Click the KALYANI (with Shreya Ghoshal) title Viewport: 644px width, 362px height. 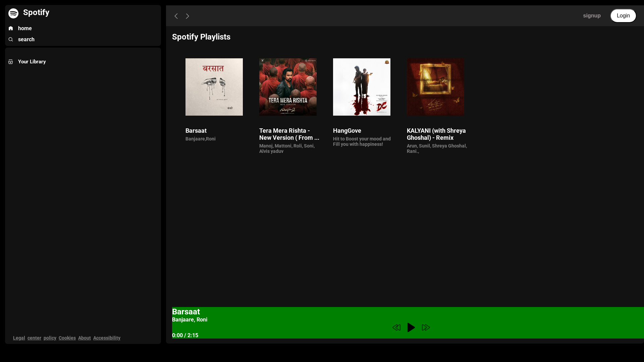click(x=436, y=134)
